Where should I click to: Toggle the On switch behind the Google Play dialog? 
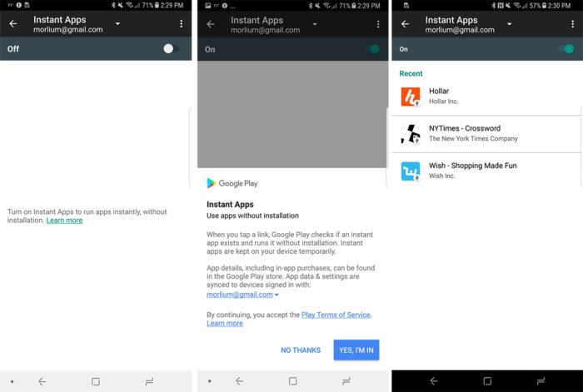click(371, 49)
